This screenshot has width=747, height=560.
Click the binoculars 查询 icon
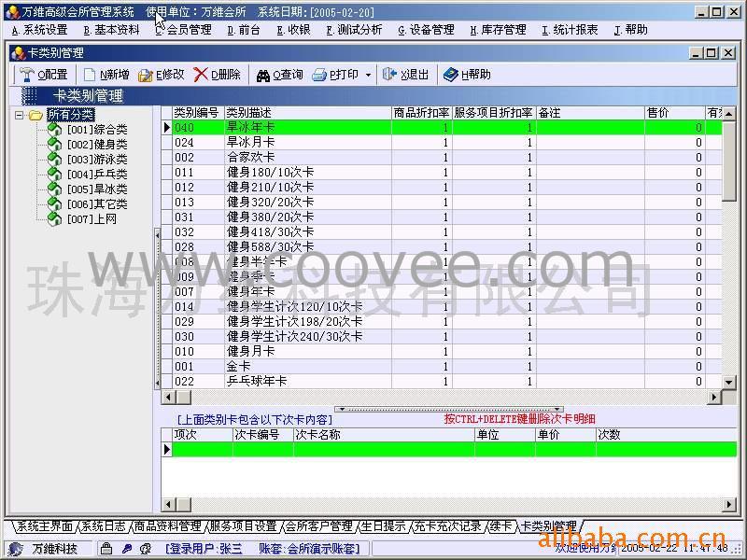[263, 76]
